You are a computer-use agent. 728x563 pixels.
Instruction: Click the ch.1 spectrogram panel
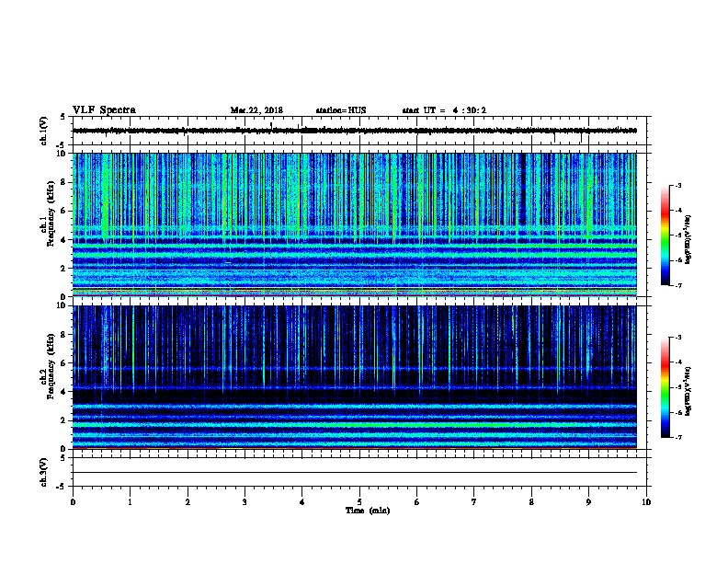[355, 224]
